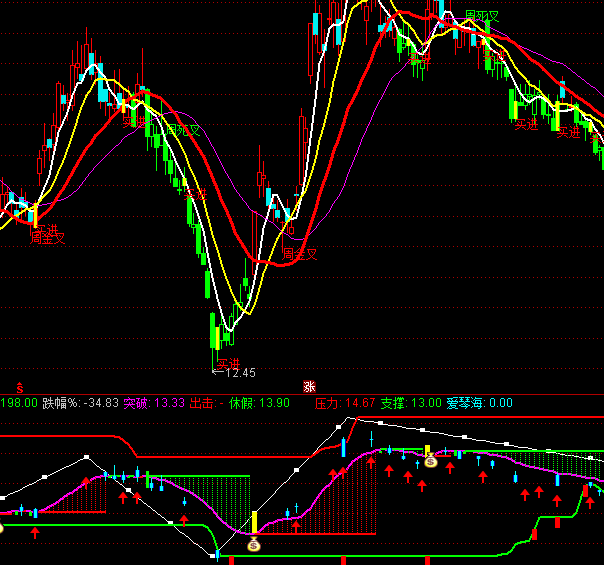Select the 支撑 13.00 support label
The height and width of the screenshot is (565, 604).
(x=411, y=403)
